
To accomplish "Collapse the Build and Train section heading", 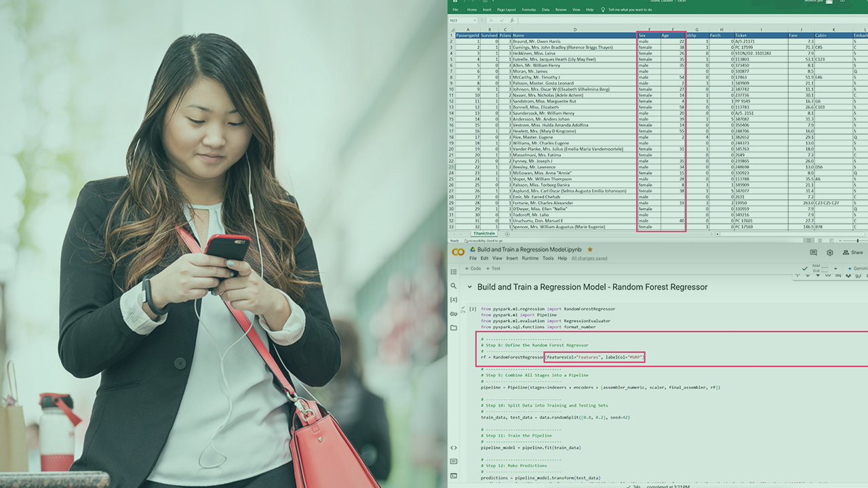I will click(469, 287).
